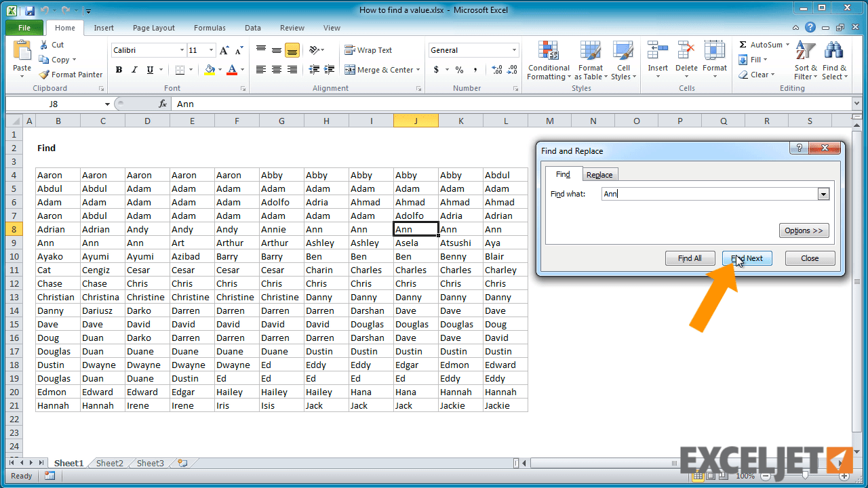The image size is (868, 488).
Task: Open the Find what dropdown
Action: (x=823, y=194)
